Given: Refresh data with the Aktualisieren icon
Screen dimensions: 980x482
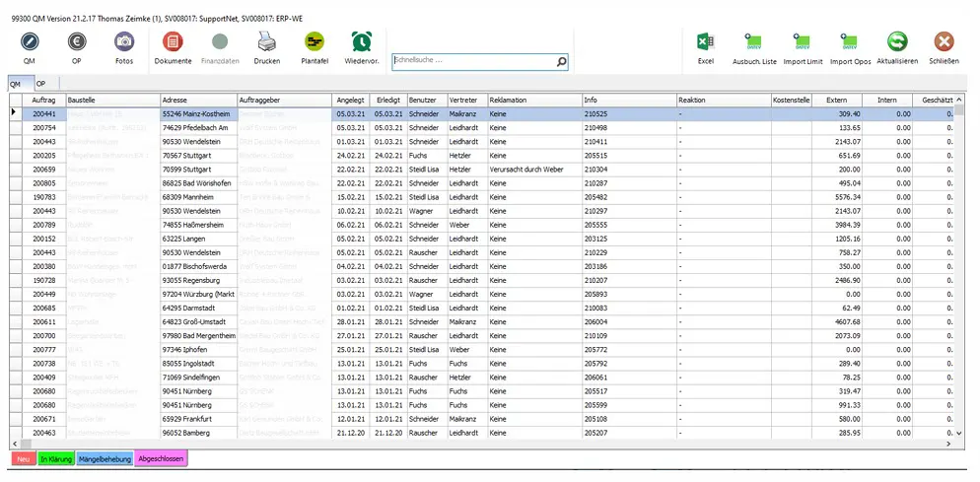Looking at the screenshot, I should click(x=897, y=42).
